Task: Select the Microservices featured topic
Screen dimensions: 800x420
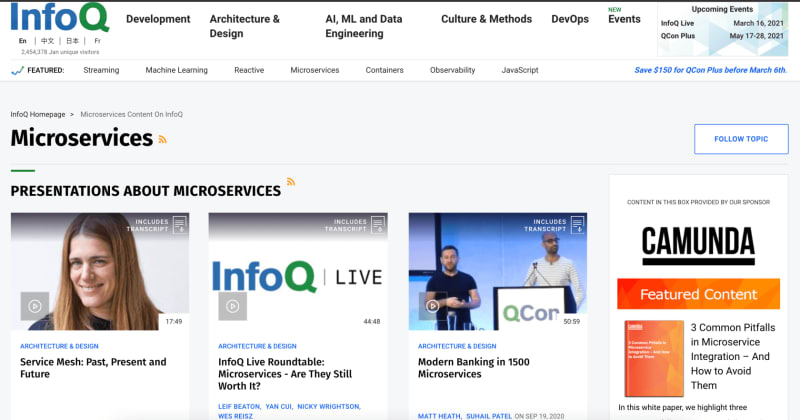Action: (x=315, y=70)
